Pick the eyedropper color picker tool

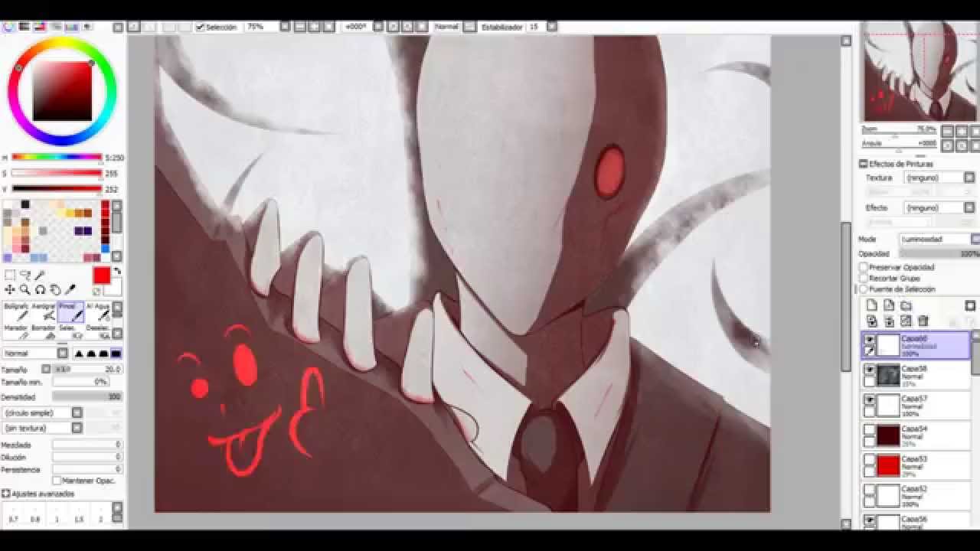70,290
